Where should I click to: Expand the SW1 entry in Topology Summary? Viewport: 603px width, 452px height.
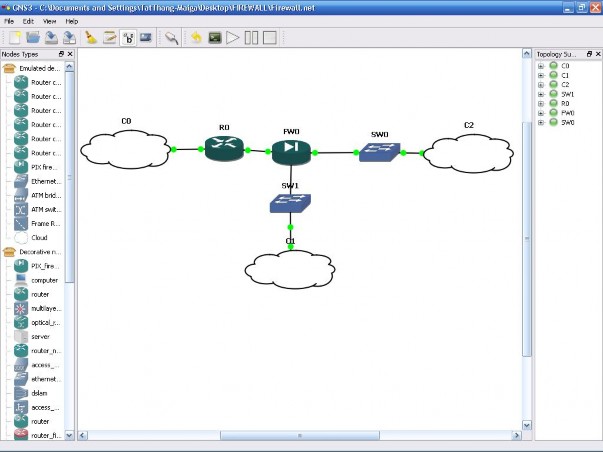541,94
